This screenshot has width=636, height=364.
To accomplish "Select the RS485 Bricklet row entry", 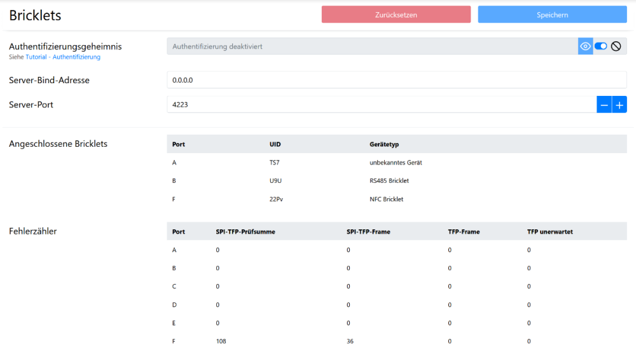I will (x=389, y=181).
